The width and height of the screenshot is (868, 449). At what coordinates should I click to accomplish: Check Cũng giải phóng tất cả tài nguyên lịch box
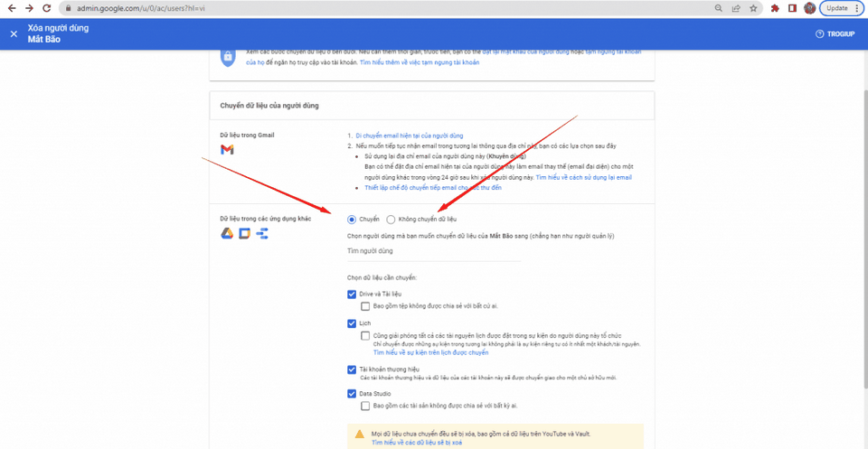[364, 336]
